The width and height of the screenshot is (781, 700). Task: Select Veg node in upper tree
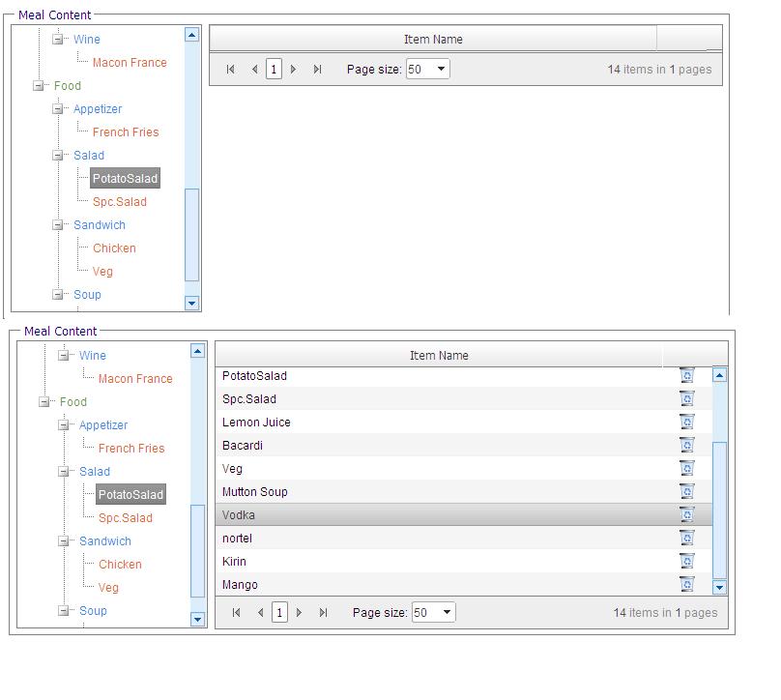coord(102,272)
